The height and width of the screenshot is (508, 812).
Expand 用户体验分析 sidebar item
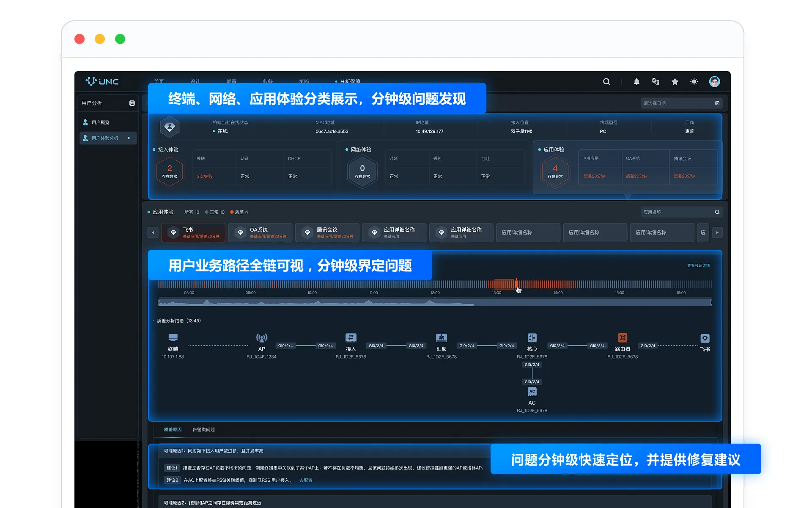[x=107, y=138]
